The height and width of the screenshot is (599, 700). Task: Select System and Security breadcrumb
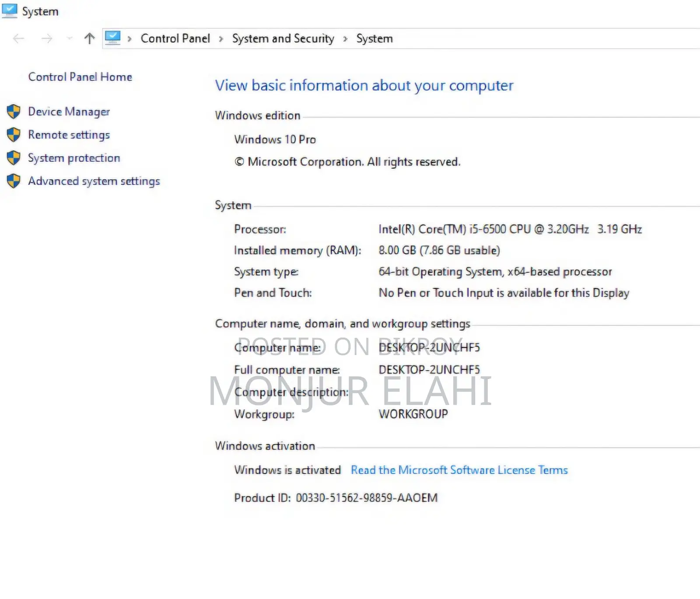tap(283, 38)
